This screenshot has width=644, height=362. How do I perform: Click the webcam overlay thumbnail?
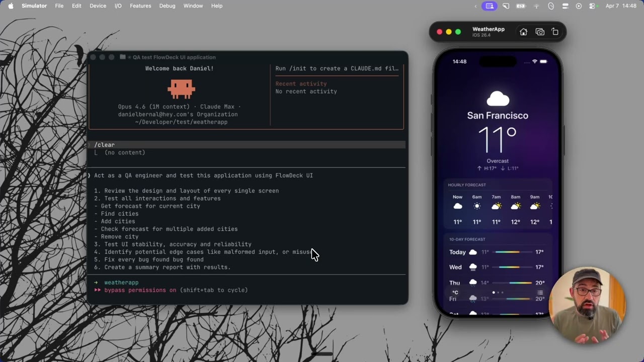(x=588, y=306)
